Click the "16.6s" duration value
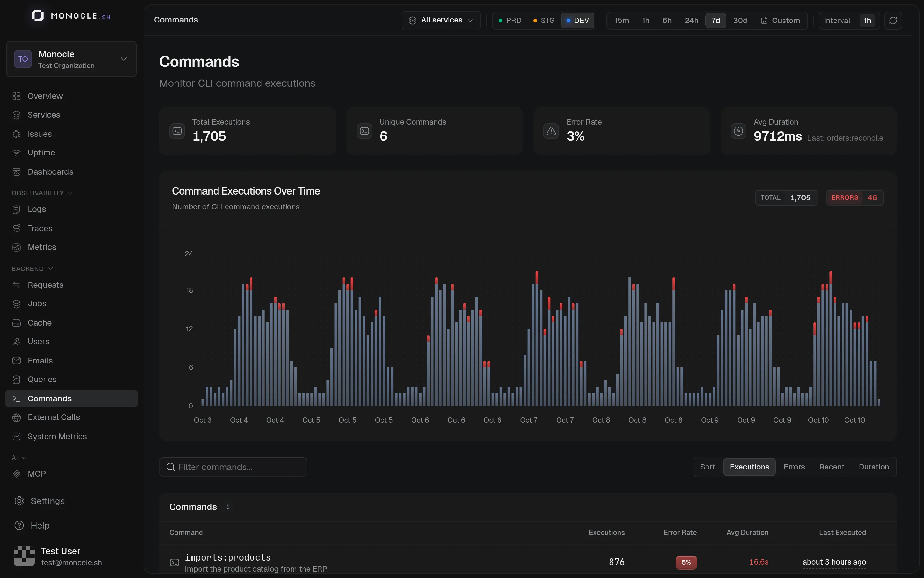Viewport: 924px width, 578px height. pos(759,562)
